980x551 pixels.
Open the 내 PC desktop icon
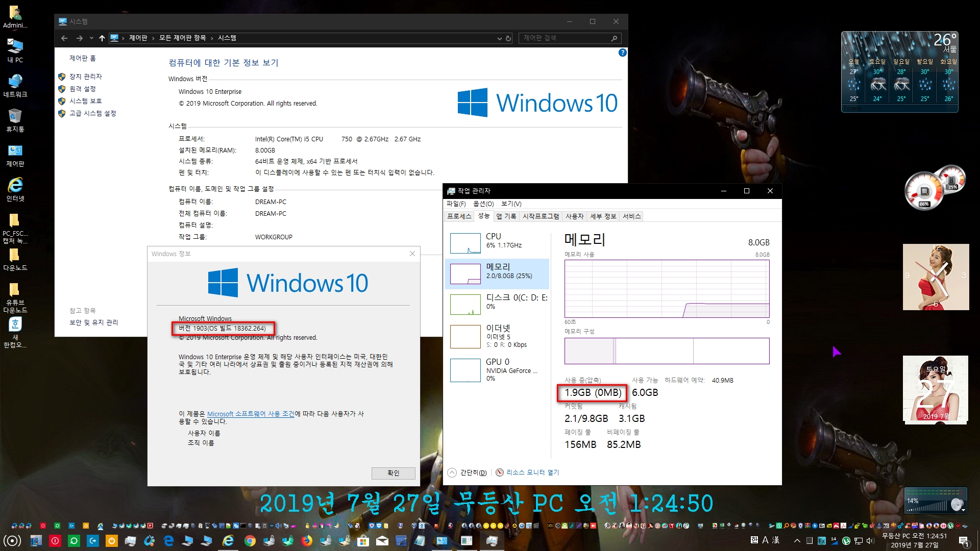(15, 51)
